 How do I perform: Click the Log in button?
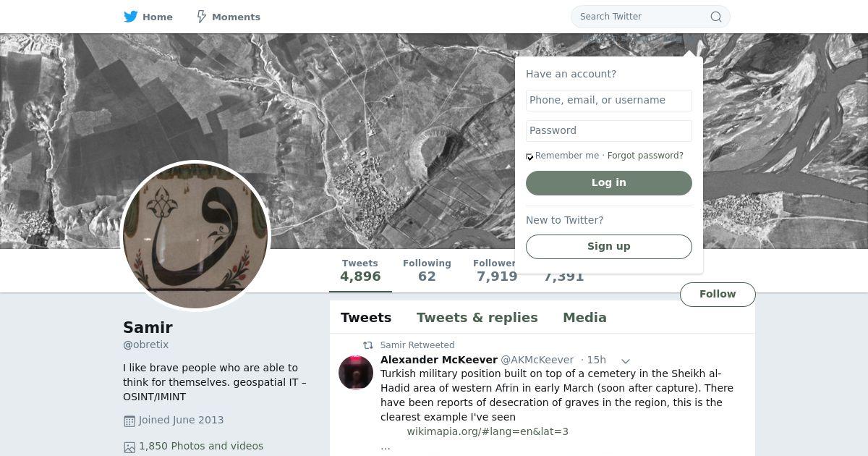pos(609,183)
